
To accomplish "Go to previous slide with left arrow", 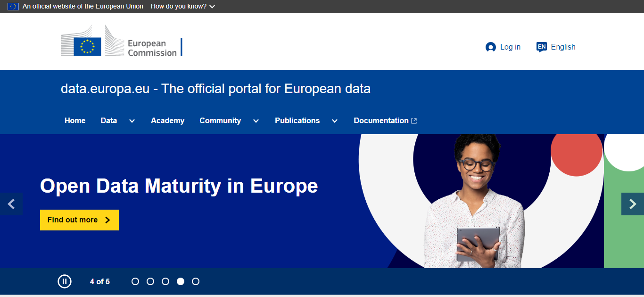I will point(11,204).
